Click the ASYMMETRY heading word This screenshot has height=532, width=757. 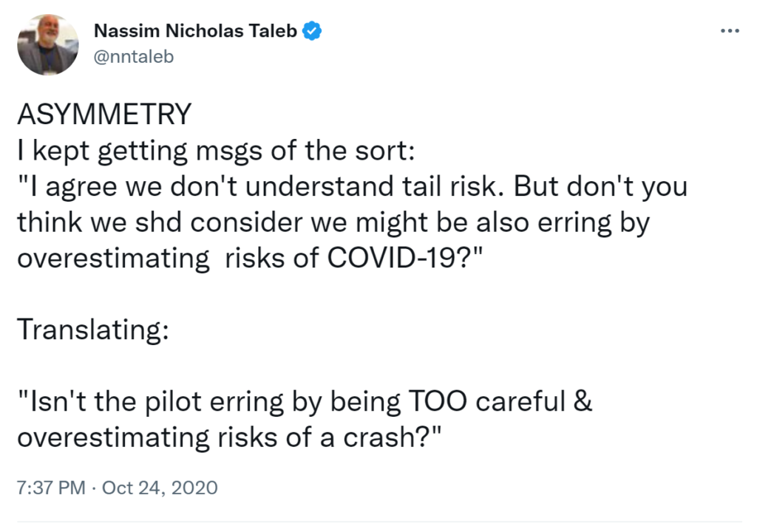pyautogui.click(x=105, y=115)
